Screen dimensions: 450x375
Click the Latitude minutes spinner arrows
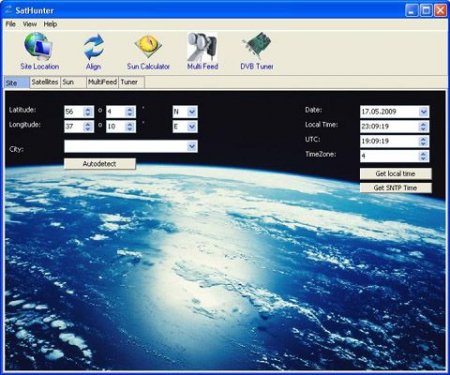[130, 112]
